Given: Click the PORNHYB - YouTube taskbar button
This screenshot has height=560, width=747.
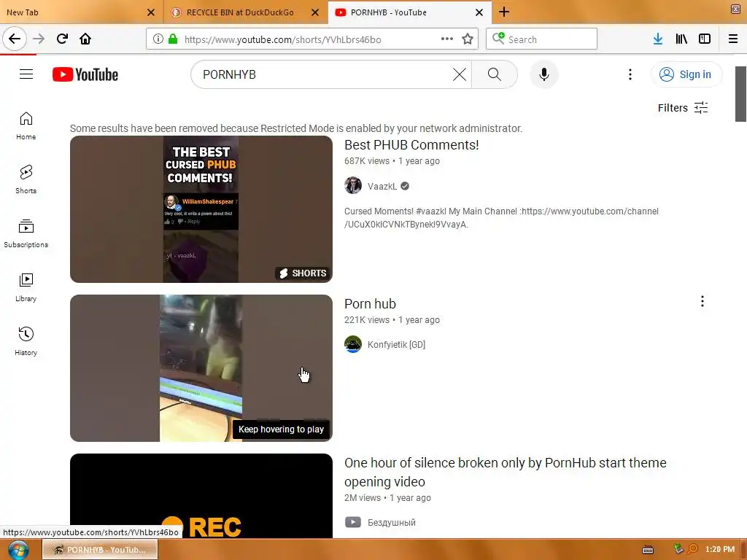Looking at the screenshot, I should click(x=99, y=550).
